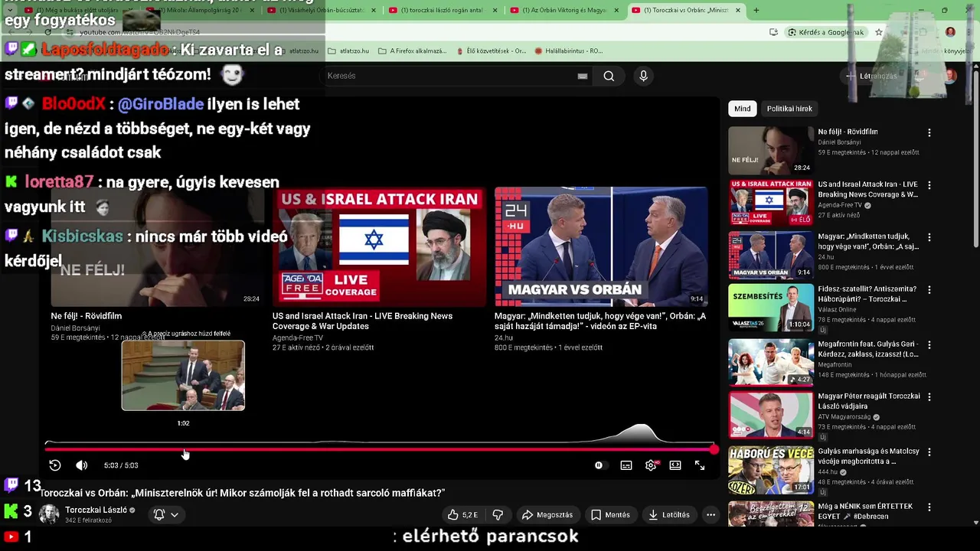Open Toroczkai László channel avatar

(49, 514)
